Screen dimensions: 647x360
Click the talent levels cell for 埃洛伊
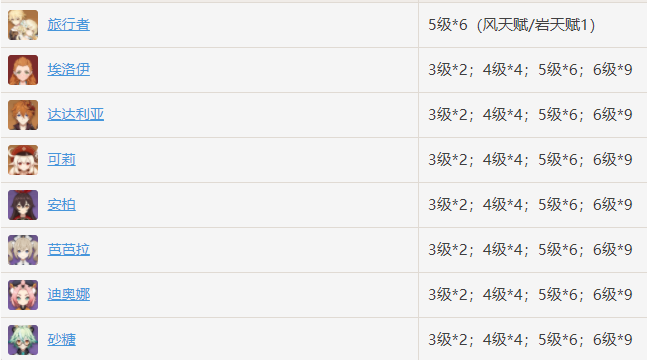pyautogui.click(x=530, y=69)
